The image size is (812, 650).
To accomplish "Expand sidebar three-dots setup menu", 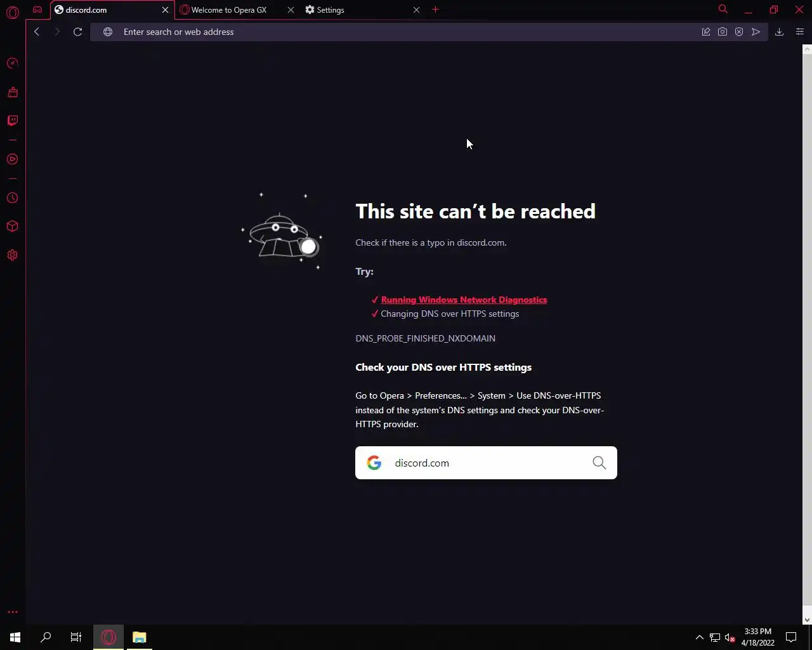I will (12, 612).
